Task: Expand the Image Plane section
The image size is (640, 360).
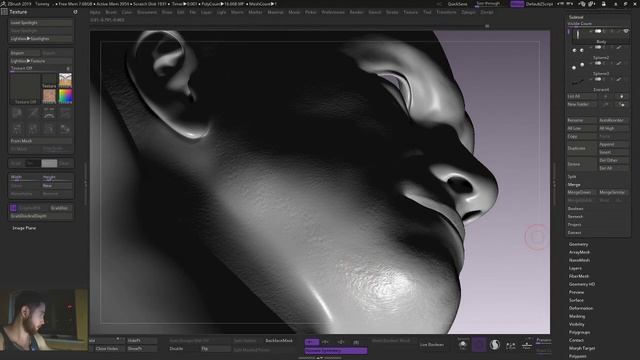Action: [24, 228]
